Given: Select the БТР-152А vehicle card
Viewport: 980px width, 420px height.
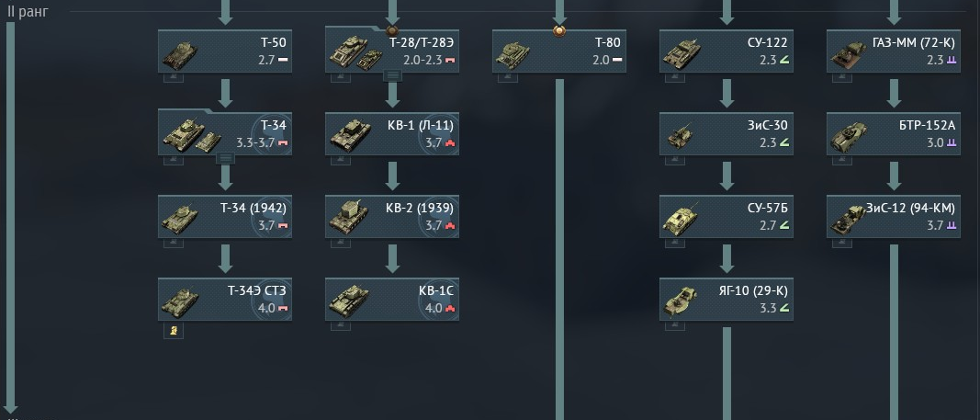Looking at the screenshot, I should (893, 134).
